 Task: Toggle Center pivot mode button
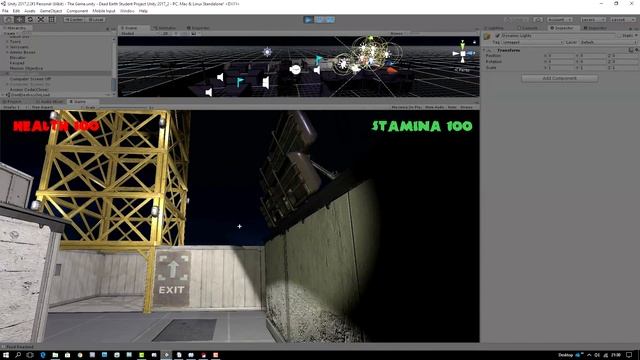click(x=74, y=20)
